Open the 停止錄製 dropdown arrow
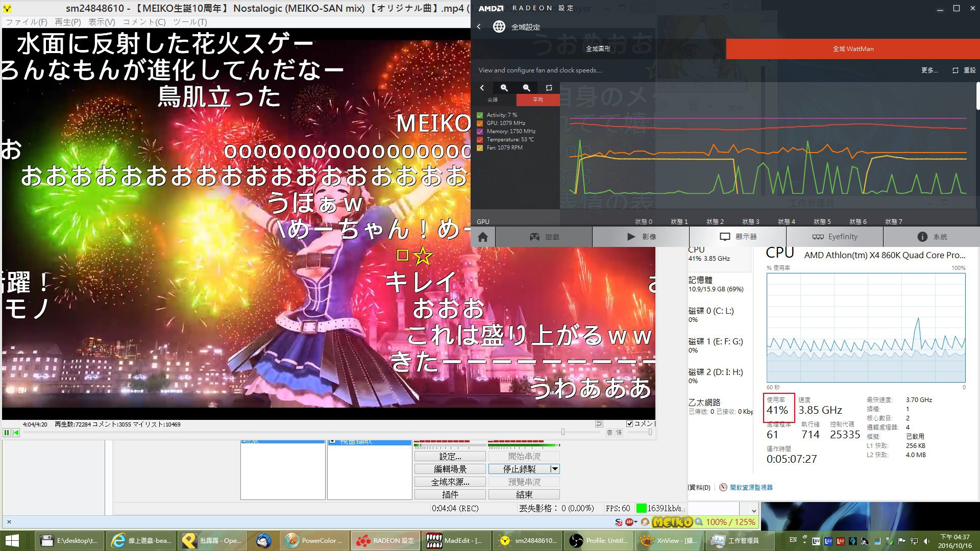 pos(555,469)
